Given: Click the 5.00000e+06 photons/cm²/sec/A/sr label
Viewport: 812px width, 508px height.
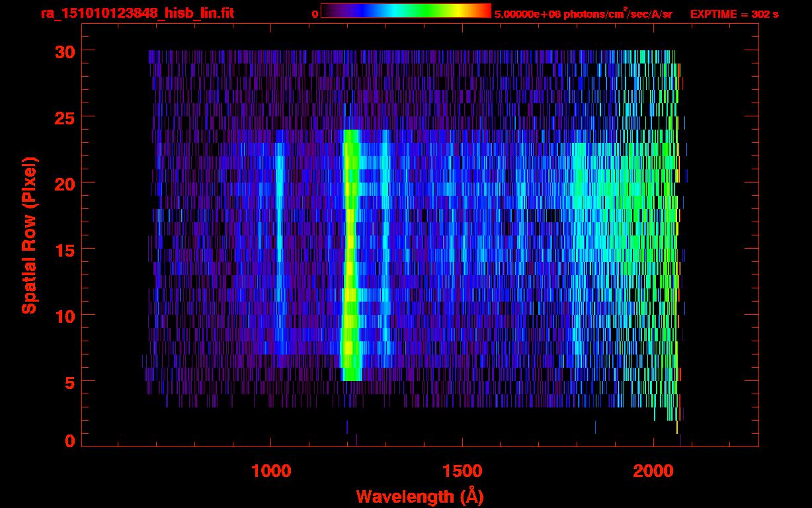Looking at the screenshot, I should point(583,13).
